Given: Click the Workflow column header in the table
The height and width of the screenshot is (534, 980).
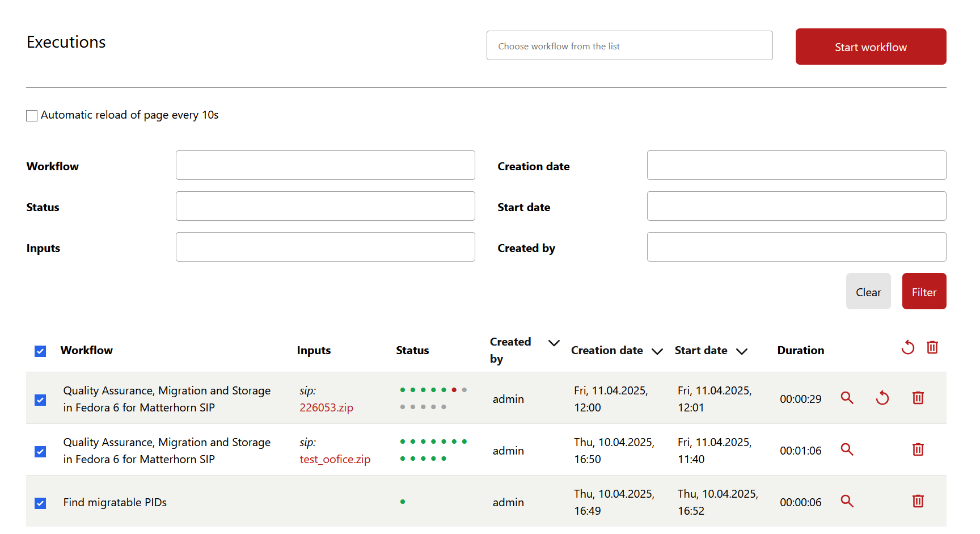Looking at the screenshot, I should click(x=87, y=350).
